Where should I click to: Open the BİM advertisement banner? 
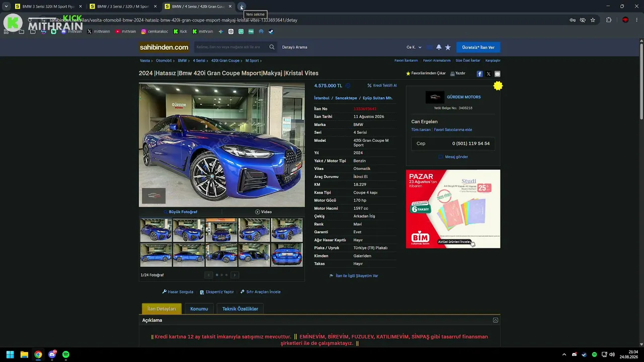(453, 209)
